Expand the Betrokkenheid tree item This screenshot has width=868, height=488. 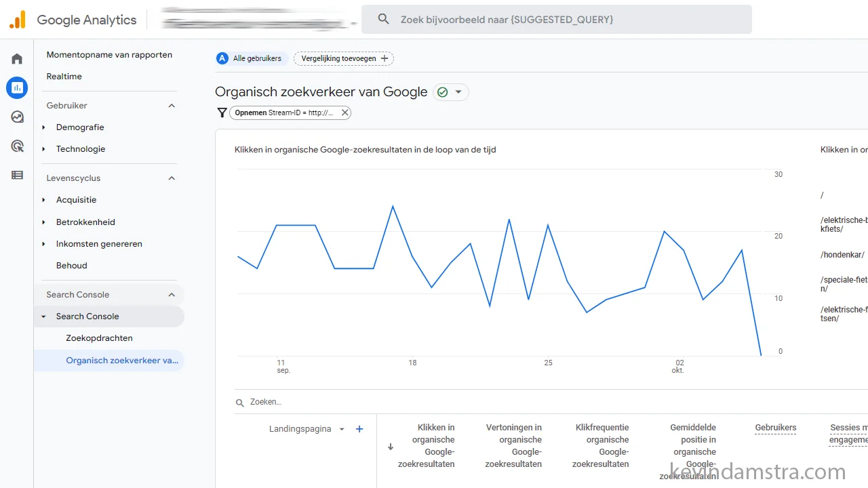pyautogui.click(x=44, y=222)
